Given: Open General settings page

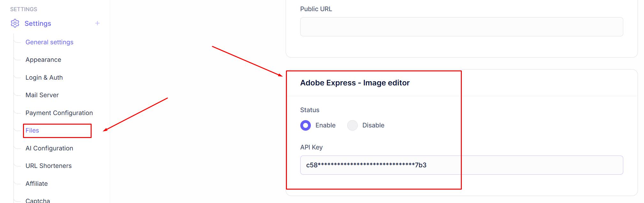Looking at the screenshot, I should click(x=49, y=42).
